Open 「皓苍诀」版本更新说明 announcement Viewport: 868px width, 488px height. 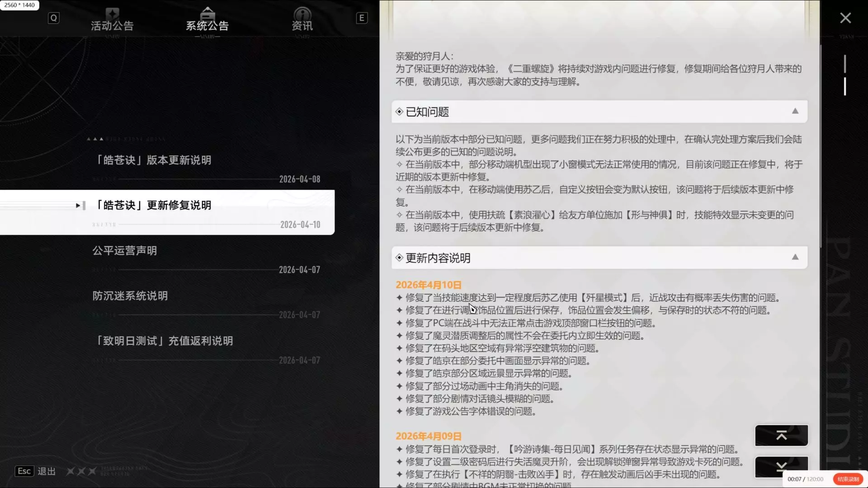(x=153, y=160)
